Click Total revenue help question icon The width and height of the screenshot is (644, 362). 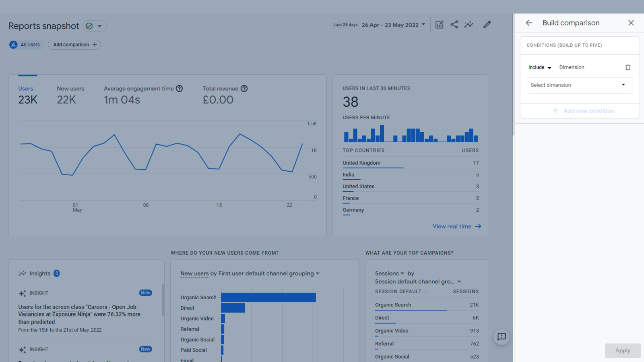coord(244,88)
